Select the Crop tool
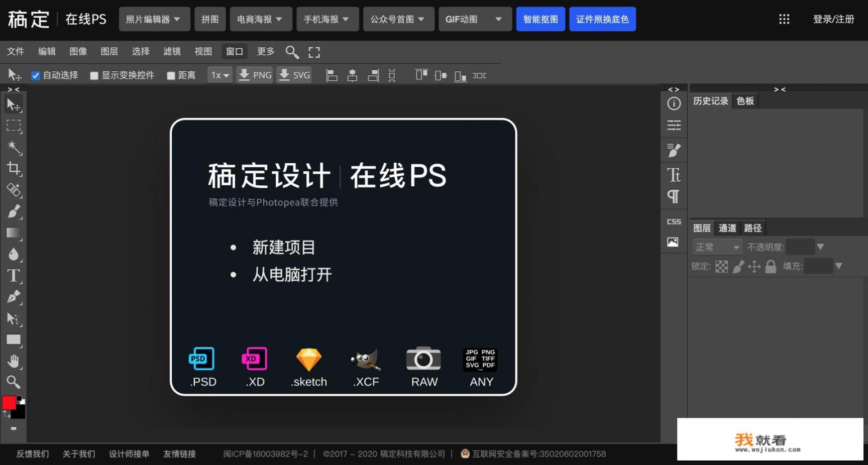This screenshot has width=868, height=465. [14, 168]
